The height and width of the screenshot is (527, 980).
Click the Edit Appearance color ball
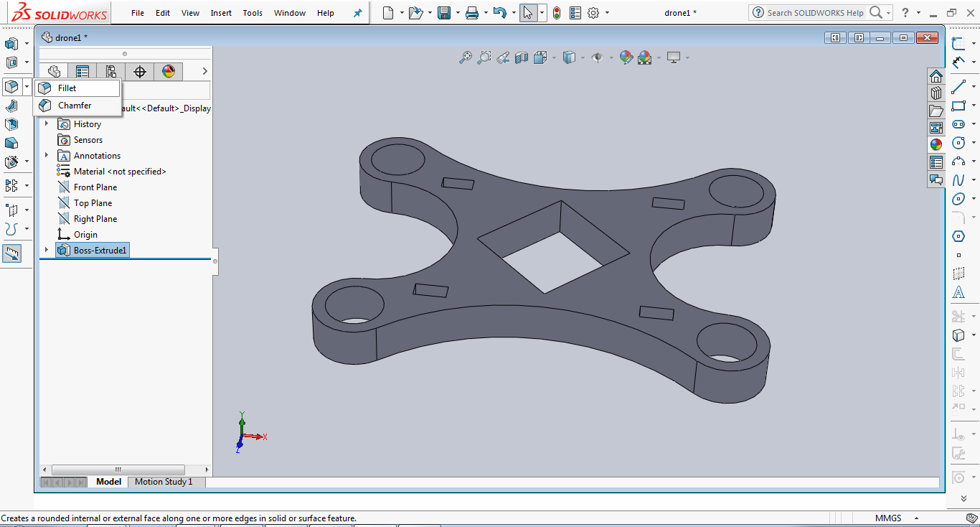tap(626, 57)
